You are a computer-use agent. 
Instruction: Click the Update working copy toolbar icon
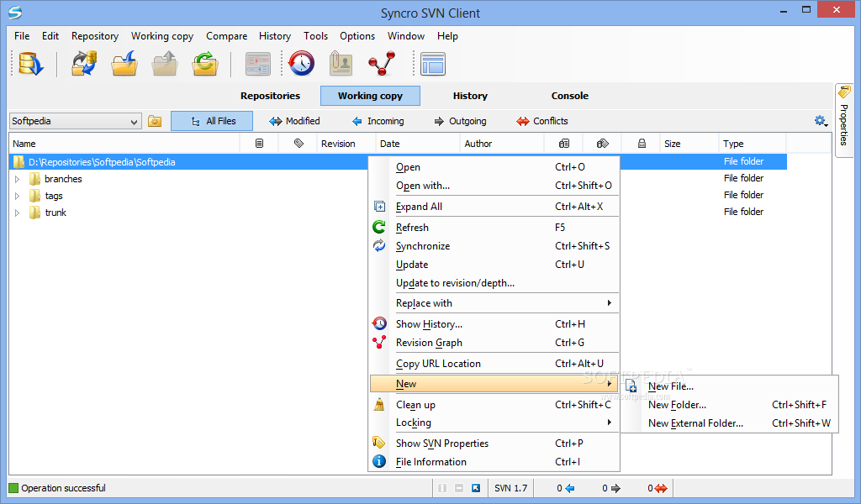(x=124, y=64)
